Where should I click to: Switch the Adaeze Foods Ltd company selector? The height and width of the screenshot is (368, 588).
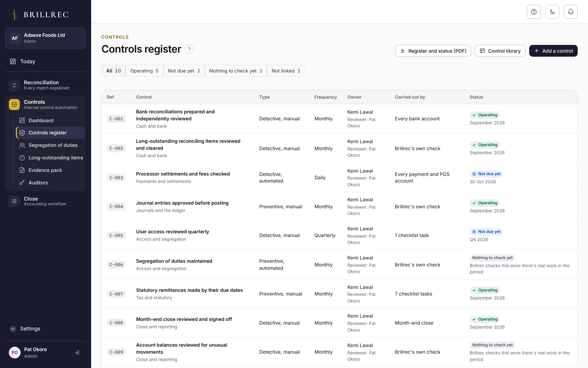pyautogui.click(x=46, y=38)
